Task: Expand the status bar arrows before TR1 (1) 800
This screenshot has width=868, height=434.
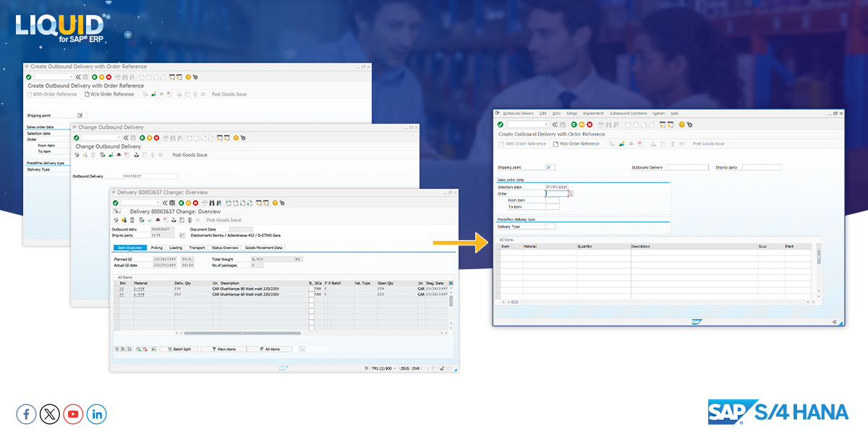Action: [x=367, y=368]
